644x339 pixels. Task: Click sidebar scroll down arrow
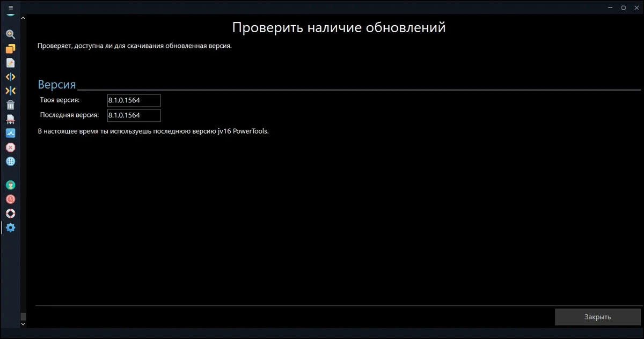[x=23, y=324]
